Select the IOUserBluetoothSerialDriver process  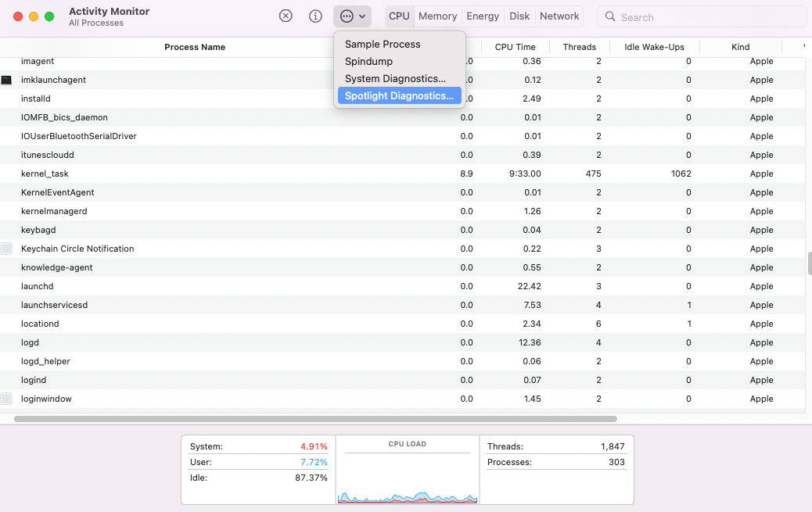coord(79,136)
